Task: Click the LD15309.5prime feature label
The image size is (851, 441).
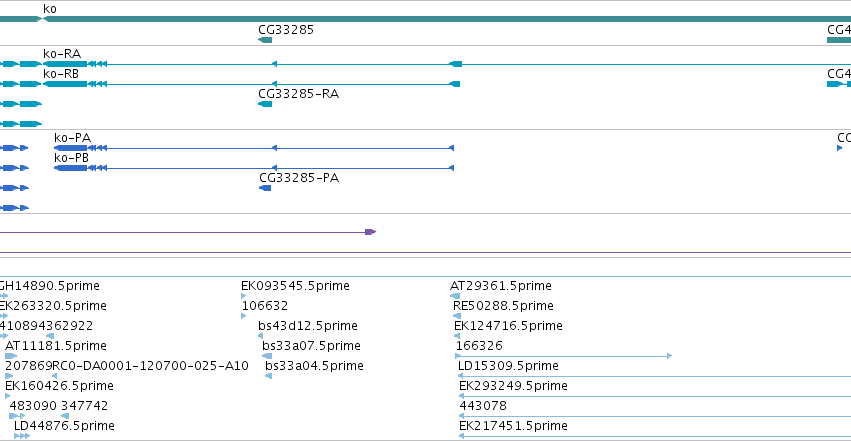Action: [508, 366]
